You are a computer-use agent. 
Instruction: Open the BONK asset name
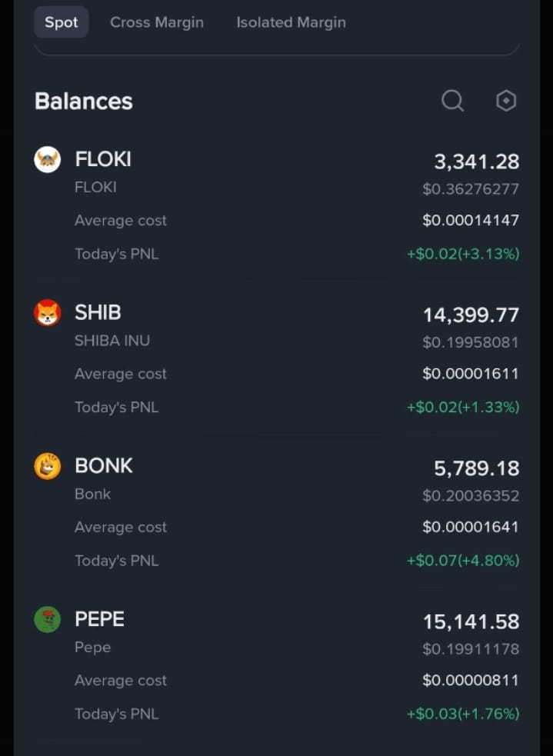coord(104,466)
